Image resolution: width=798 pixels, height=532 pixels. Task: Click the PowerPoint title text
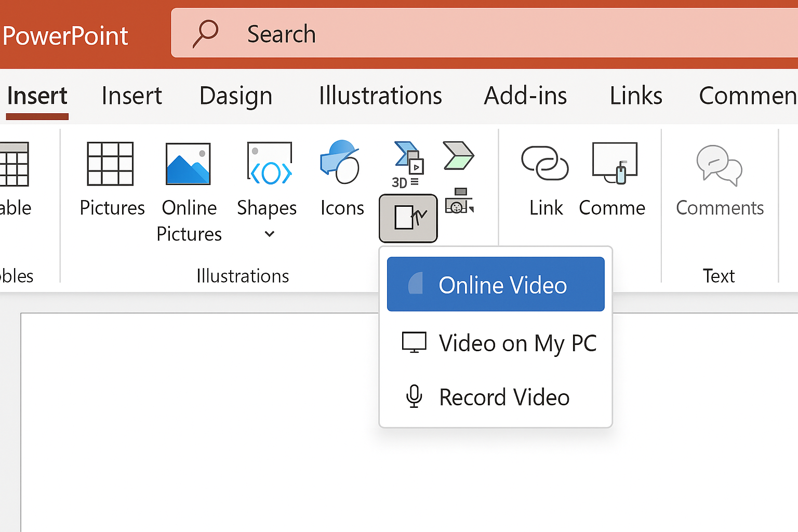65,36
